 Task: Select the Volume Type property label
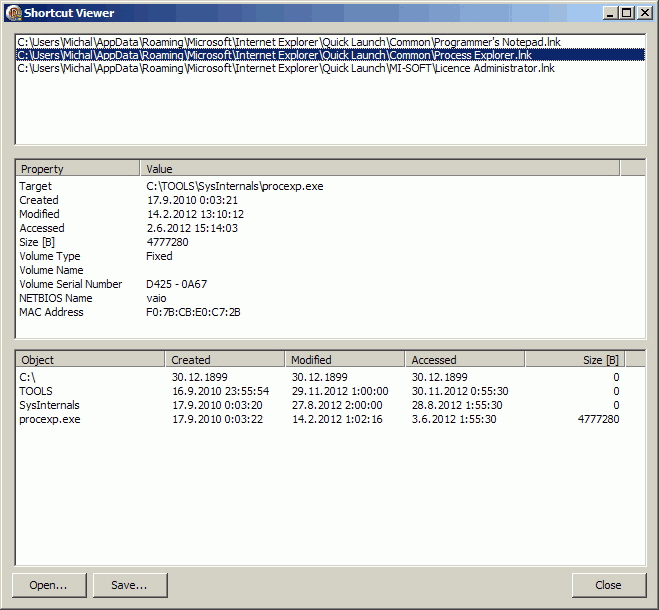pyautogui.click(x=50, y=256)
